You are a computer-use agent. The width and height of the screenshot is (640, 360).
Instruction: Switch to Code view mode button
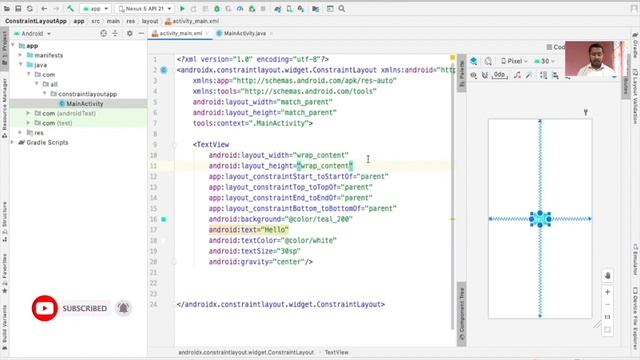pos(556,47)
